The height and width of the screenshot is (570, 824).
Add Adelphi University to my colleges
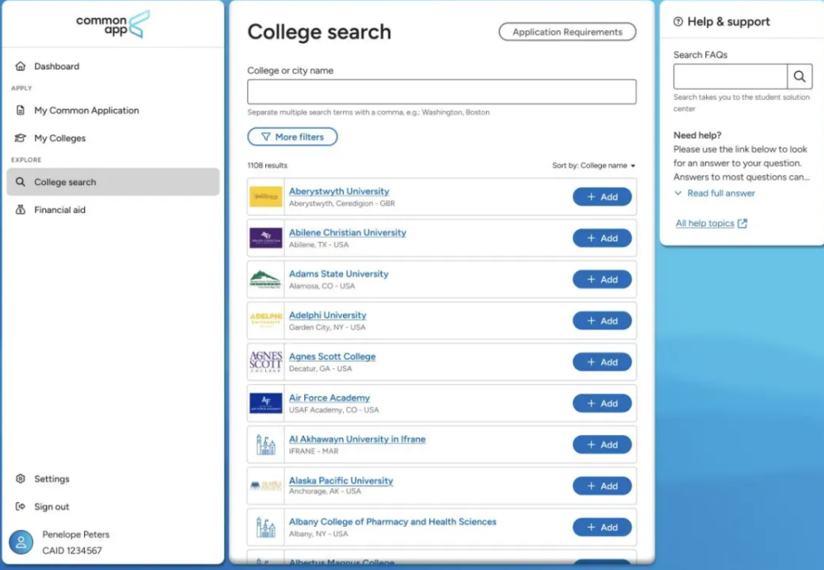click(x=602, y=321)
